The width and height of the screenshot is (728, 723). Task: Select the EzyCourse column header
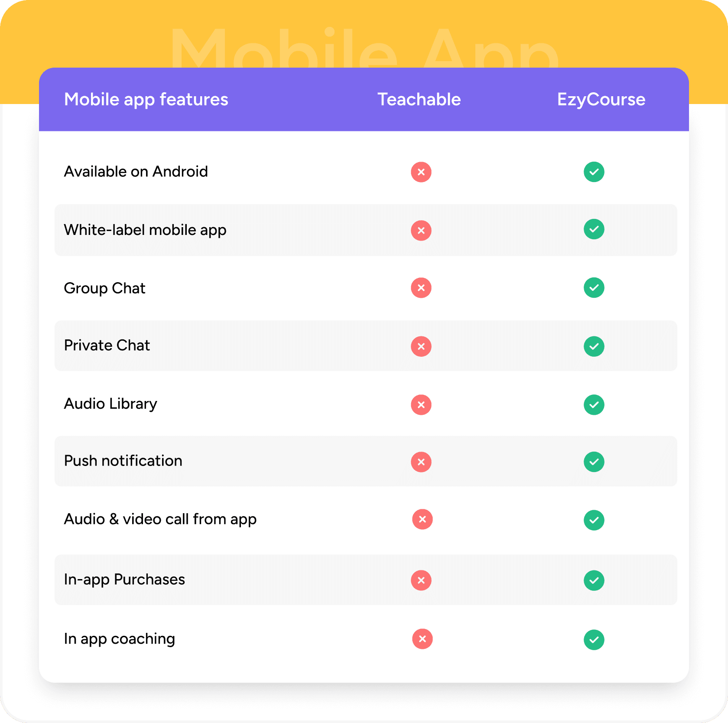(x=601, y=100)
